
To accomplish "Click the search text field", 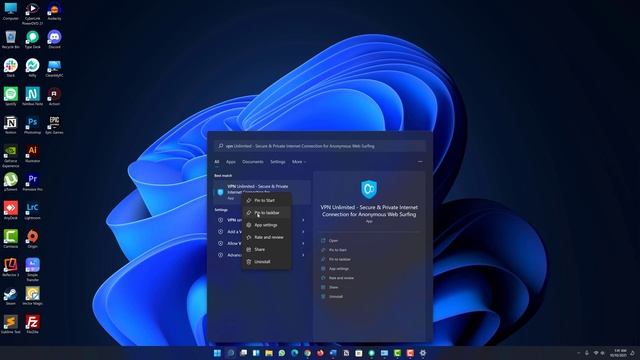I will pyautogui.click(x=320, y=146).
